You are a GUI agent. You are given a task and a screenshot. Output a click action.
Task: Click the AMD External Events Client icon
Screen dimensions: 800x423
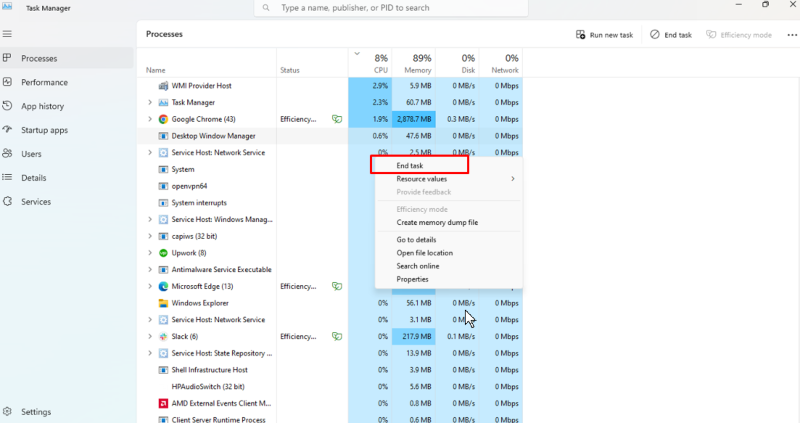pos(163,403)
